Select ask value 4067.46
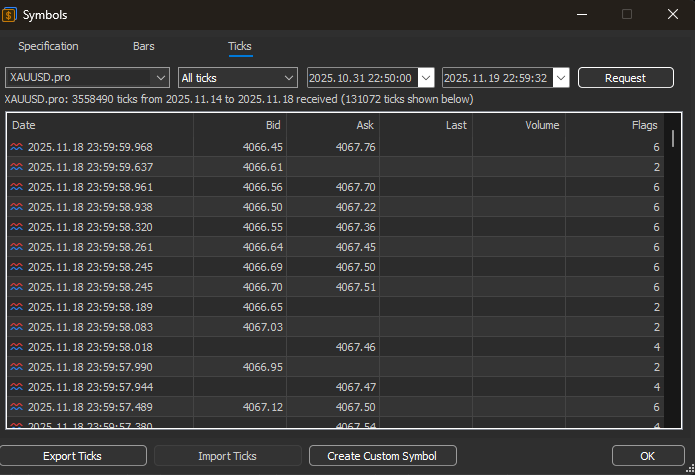Image resolution: width=695 pixels, height=475 pixels. pyautogui.click(x=355, y=347)
